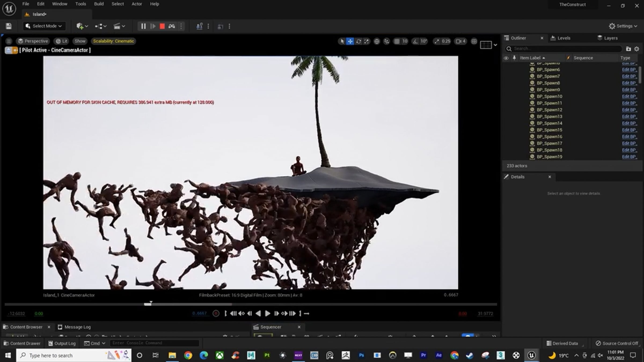644x362 pixels.
Task: Toggle rotation angle snapping
Action: (415, 41)
